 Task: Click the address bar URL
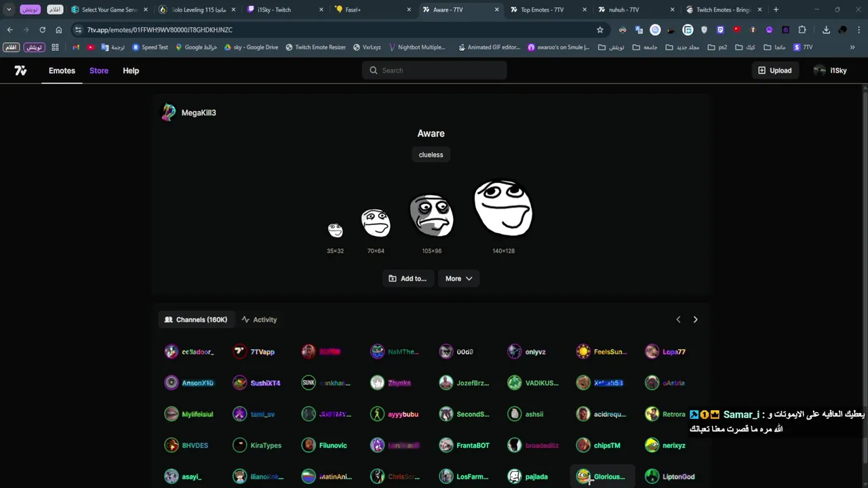[160, 30]
